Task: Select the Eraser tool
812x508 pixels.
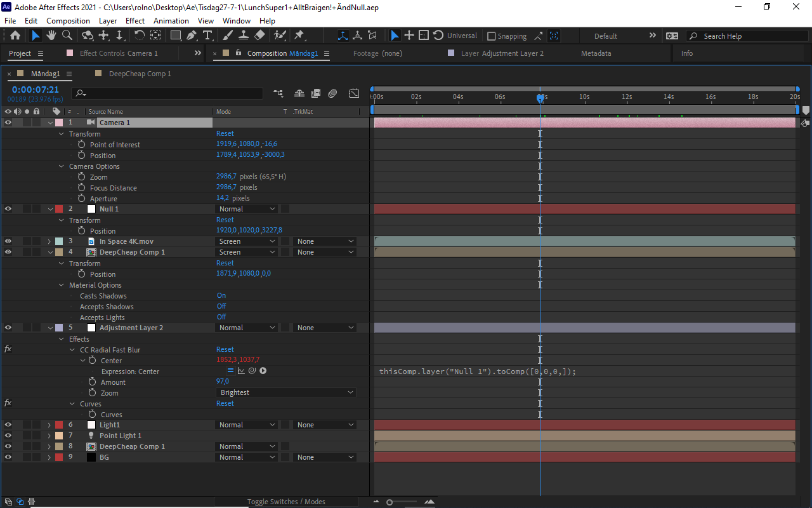Action: tap(259, 36)
